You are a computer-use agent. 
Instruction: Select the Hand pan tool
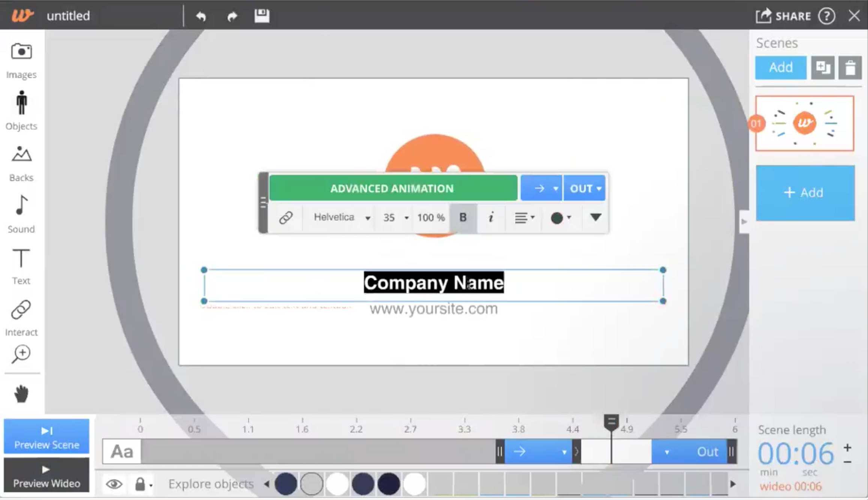(x=21, y=393)
